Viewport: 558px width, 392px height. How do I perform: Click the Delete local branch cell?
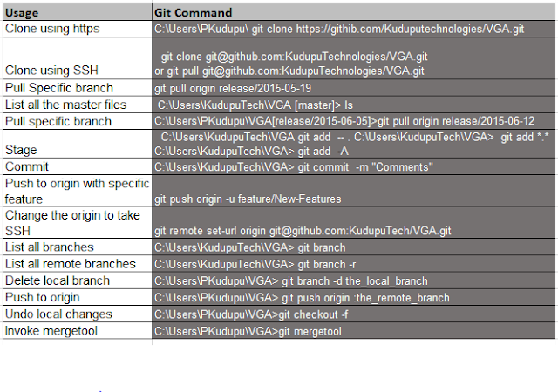78,280
